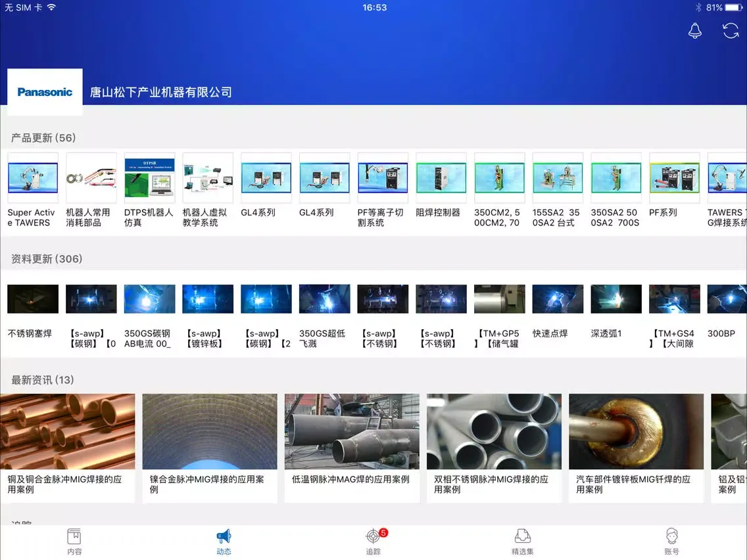This screenshot has width=747, height=560.
Task: Read 铜及铜合金脉冲MIG焊接 article
Action: coord(68,432)
